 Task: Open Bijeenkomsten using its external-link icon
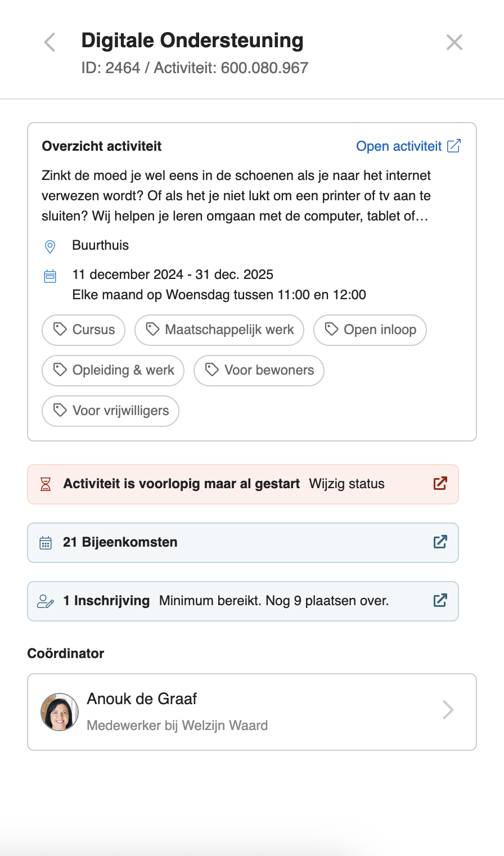[x=440, y=542]
